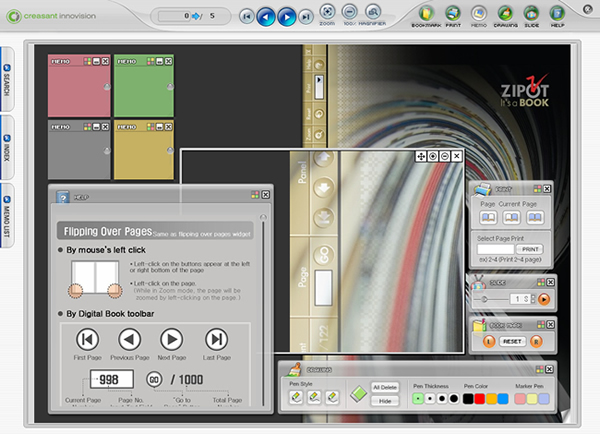Choose black pen color
Viewport: 600px width, 434px height.
(468, 399)
